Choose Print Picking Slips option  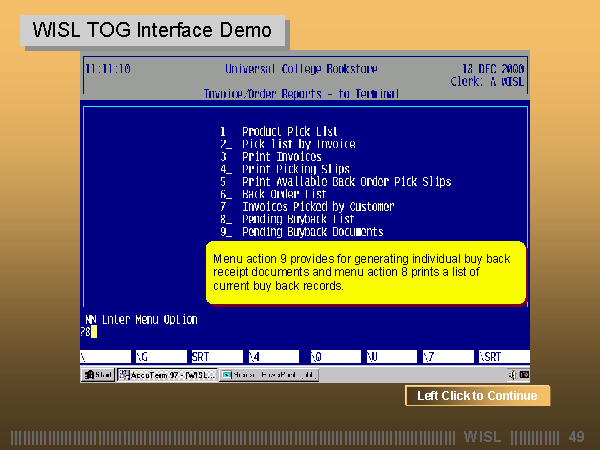pos(295,169)
